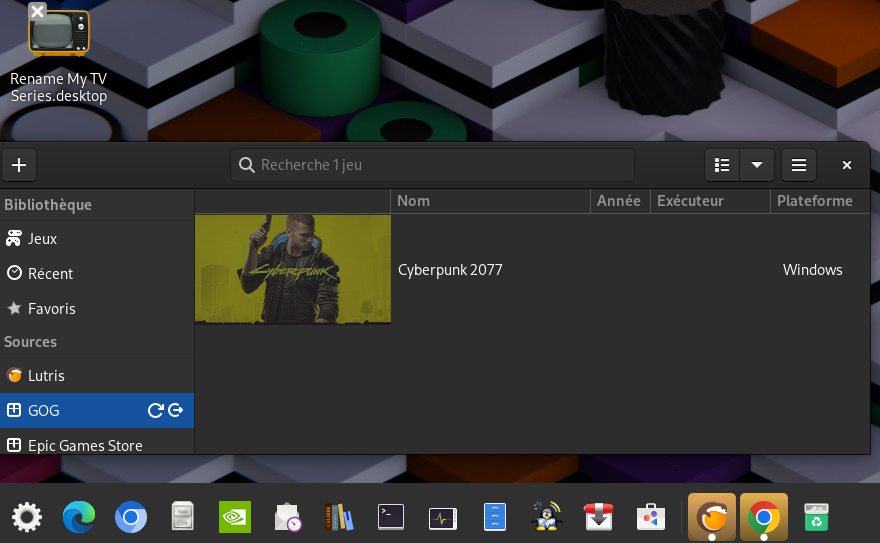Viewport: 880px width, 543px height.
Task: Click the Jeux gamepad icon
Action: tap(14, 238)
